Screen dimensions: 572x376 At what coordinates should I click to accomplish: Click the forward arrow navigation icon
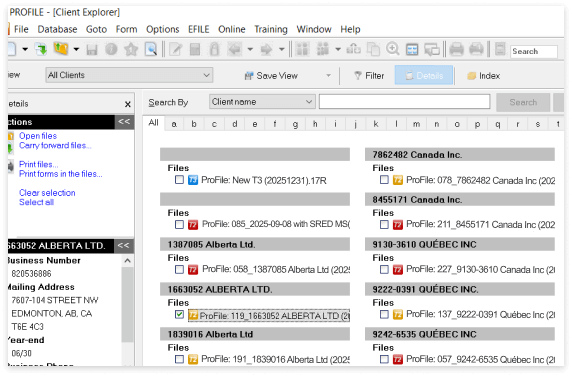(x=266, y=49)
